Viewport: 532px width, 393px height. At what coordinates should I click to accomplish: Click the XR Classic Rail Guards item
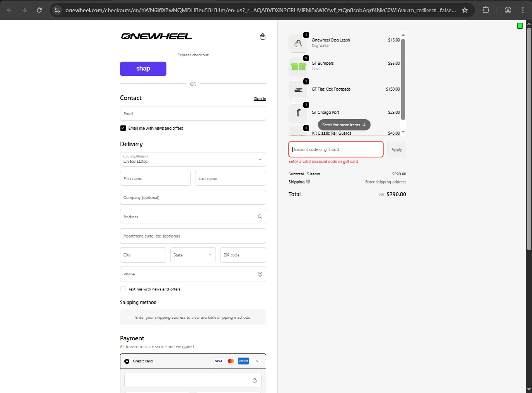(331, 133)
